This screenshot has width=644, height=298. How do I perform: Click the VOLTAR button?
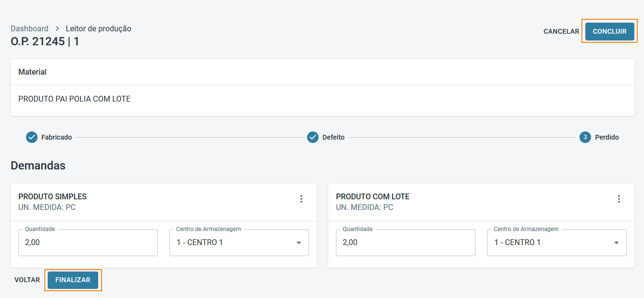[27, 280]
